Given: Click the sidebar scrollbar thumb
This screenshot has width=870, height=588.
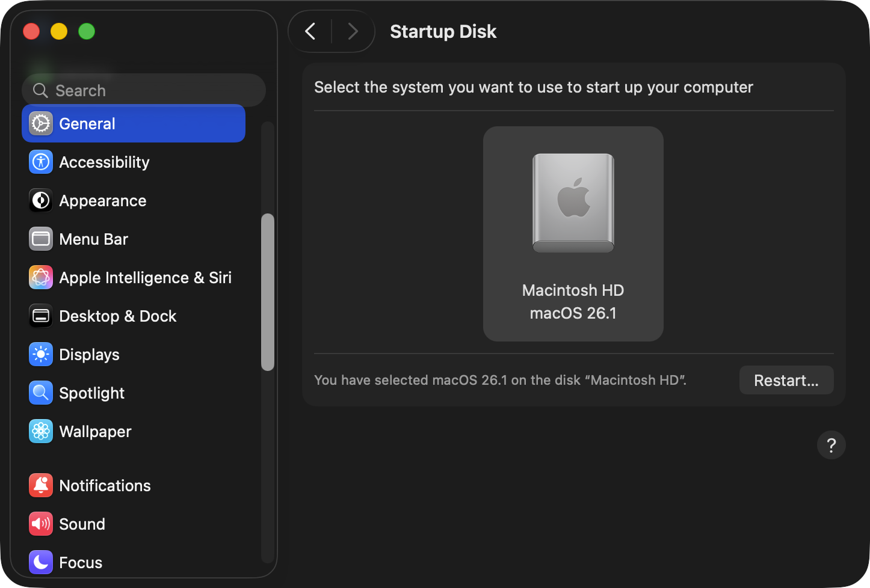Looking at the screenshot, I should tap(268, 292).
